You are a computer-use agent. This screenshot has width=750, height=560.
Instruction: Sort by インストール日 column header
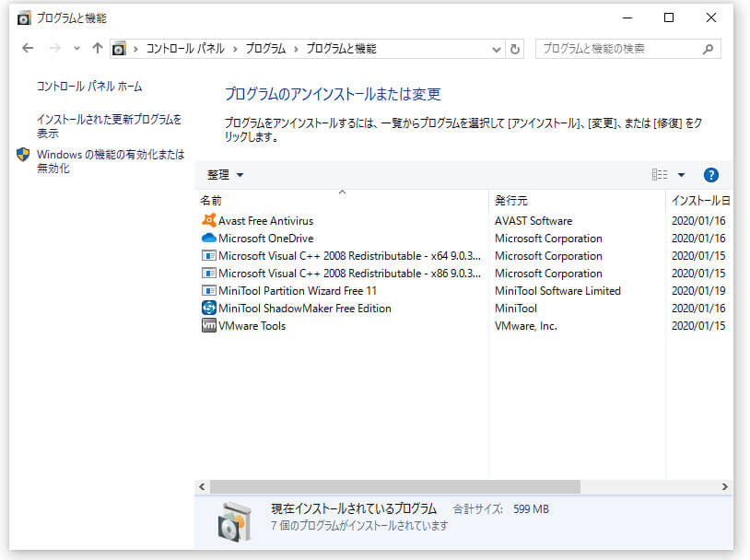[700, 201]
